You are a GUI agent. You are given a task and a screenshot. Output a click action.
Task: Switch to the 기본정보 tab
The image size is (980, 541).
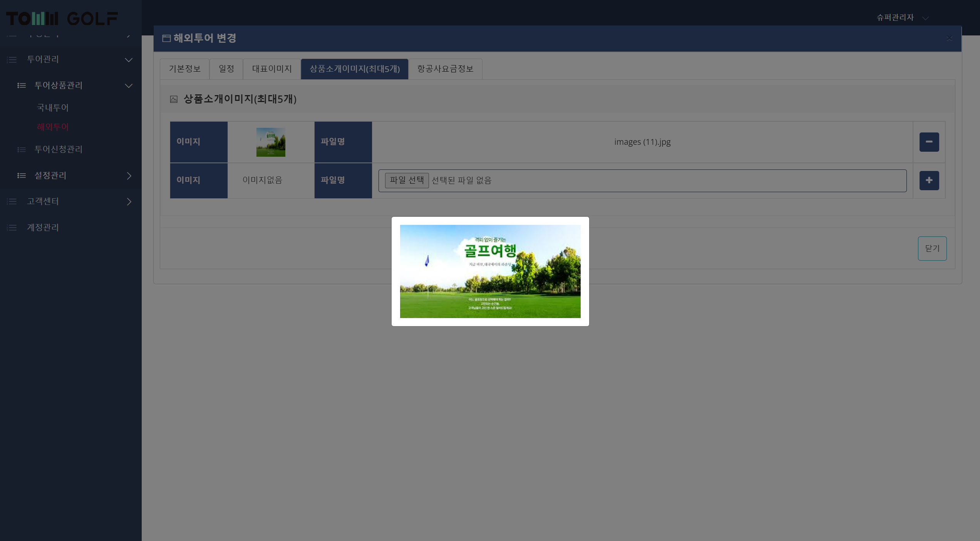click(x=184, y=69)
